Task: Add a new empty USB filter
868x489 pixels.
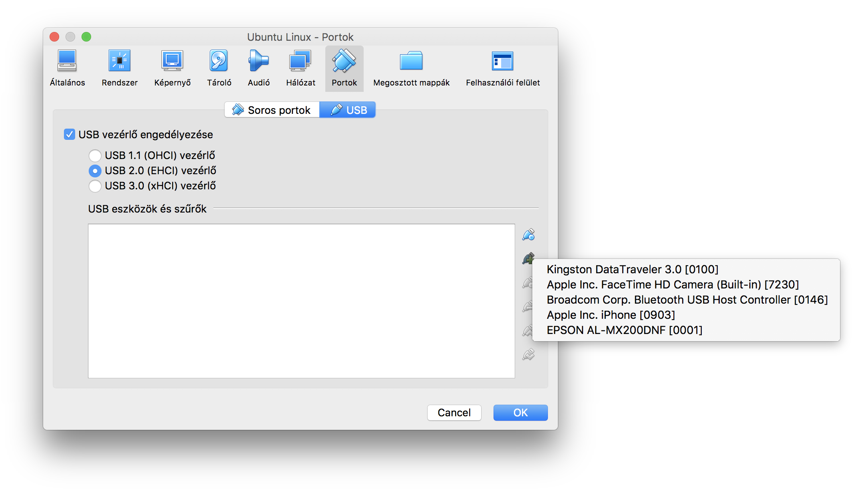Action: (x=528, y=235)
